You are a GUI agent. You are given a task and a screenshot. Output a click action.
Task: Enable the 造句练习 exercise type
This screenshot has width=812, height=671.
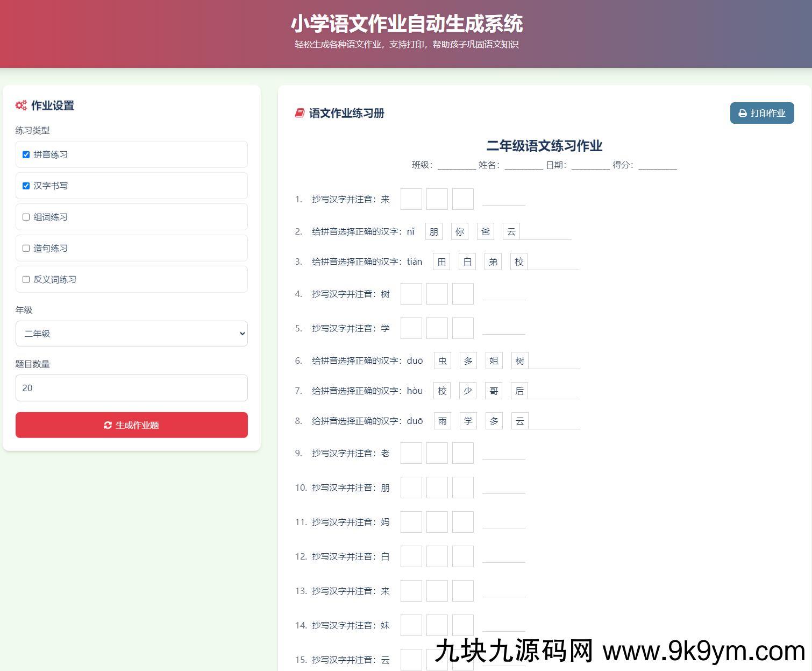(x=26, y=248)
